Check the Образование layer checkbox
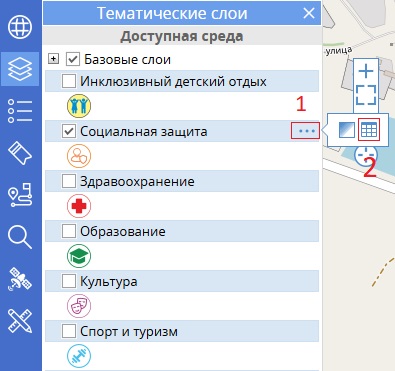395x371 pixels. [x=69, y=231]
